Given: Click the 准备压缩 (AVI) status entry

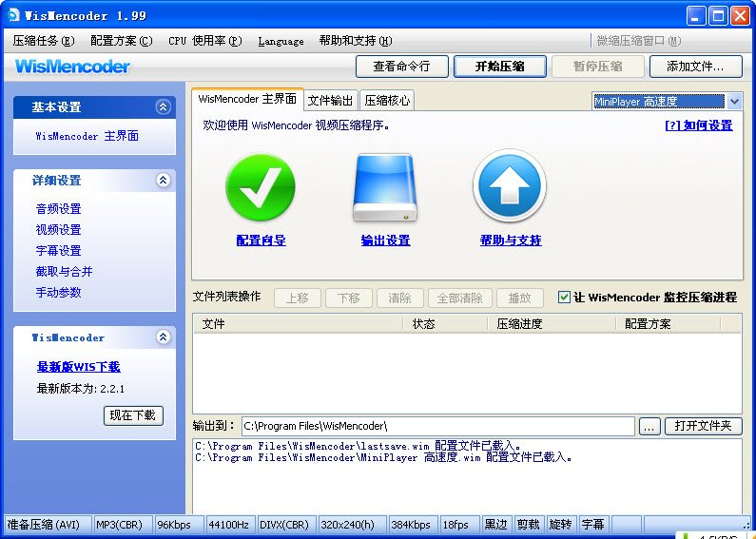Looking at the screenshot, I should coord(48,525).
